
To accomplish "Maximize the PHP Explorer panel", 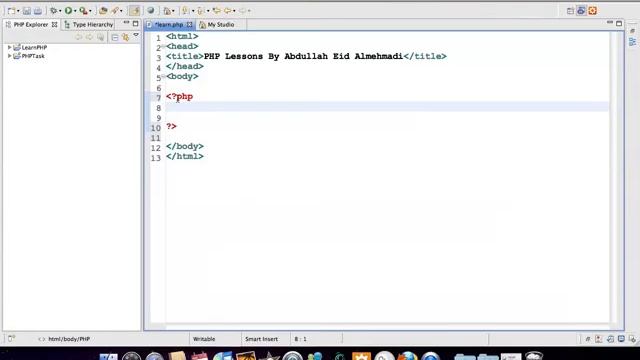I will click(x=136, y=24).
